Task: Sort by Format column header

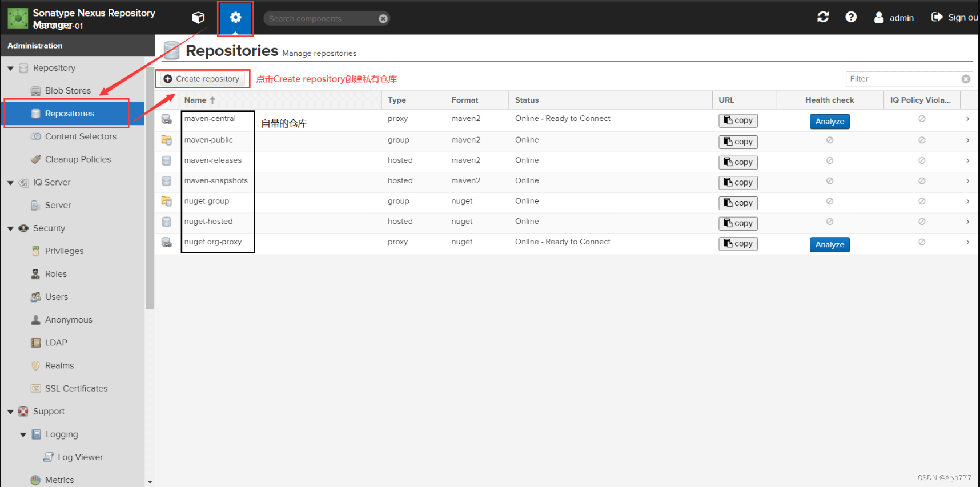Action: pos(477,100)
